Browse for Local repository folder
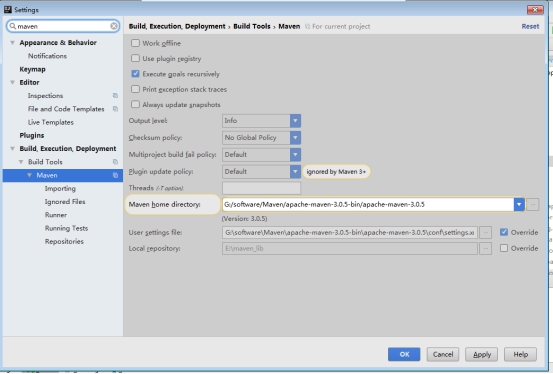The width and height of the screenshot is (553, 374). 486,248
